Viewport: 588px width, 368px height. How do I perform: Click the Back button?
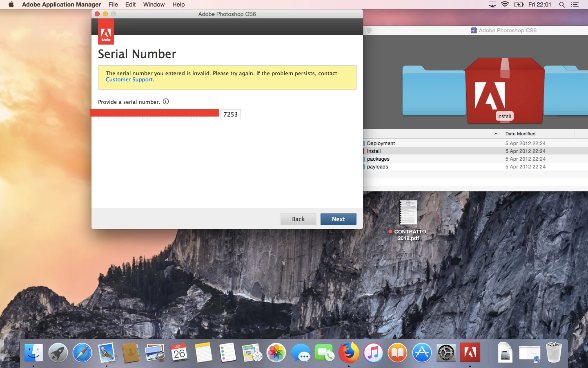[x=298, y=219]
